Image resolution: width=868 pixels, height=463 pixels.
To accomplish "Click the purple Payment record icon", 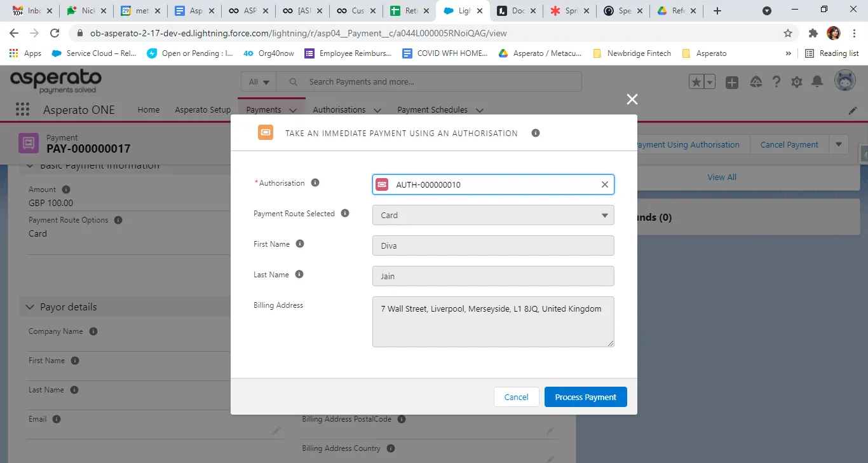I will 29,143.
